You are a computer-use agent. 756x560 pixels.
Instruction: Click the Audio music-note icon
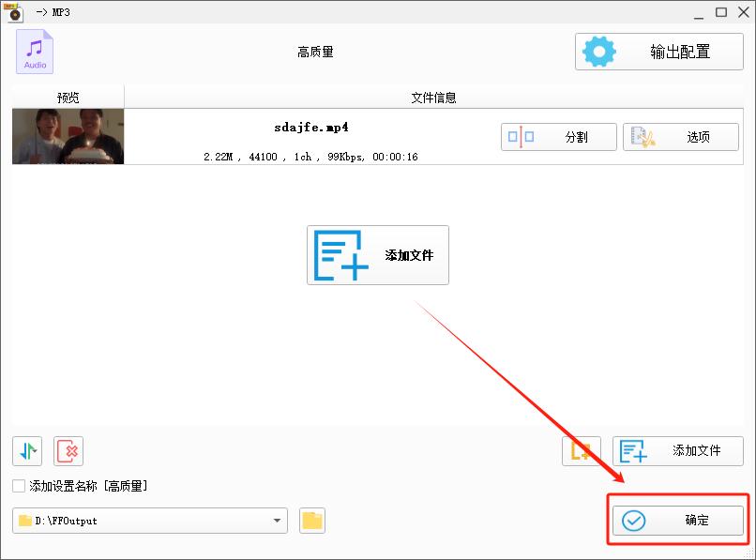34,52
